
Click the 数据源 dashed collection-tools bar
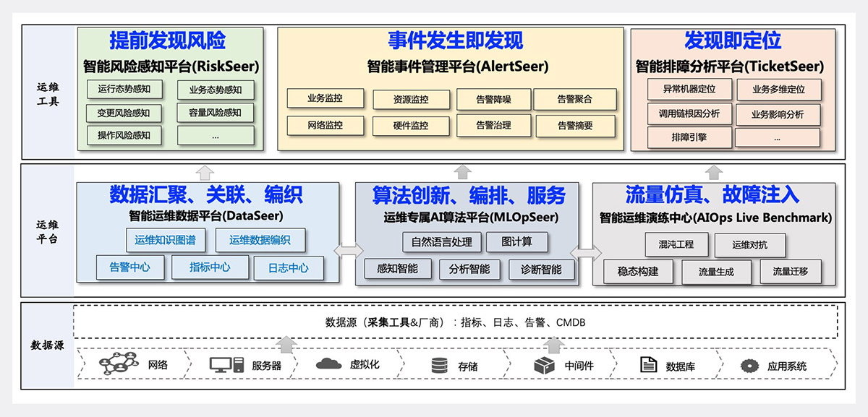(455, 322)
